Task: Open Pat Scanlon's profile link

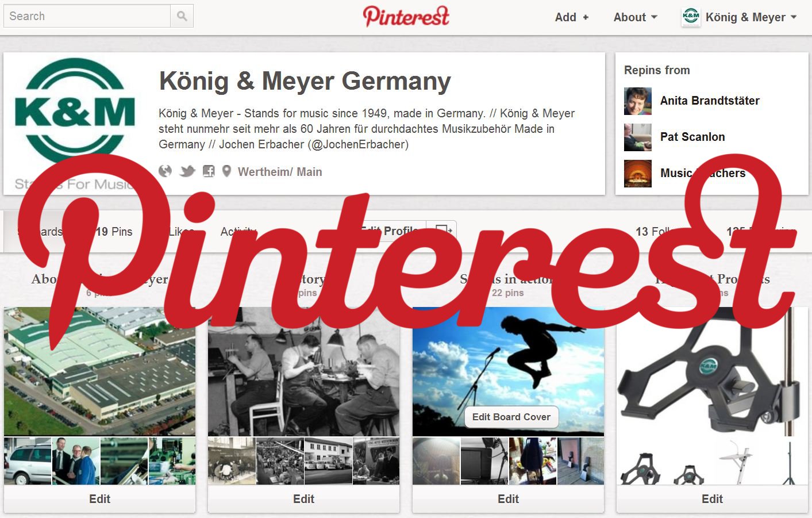Action: (692, 137)
